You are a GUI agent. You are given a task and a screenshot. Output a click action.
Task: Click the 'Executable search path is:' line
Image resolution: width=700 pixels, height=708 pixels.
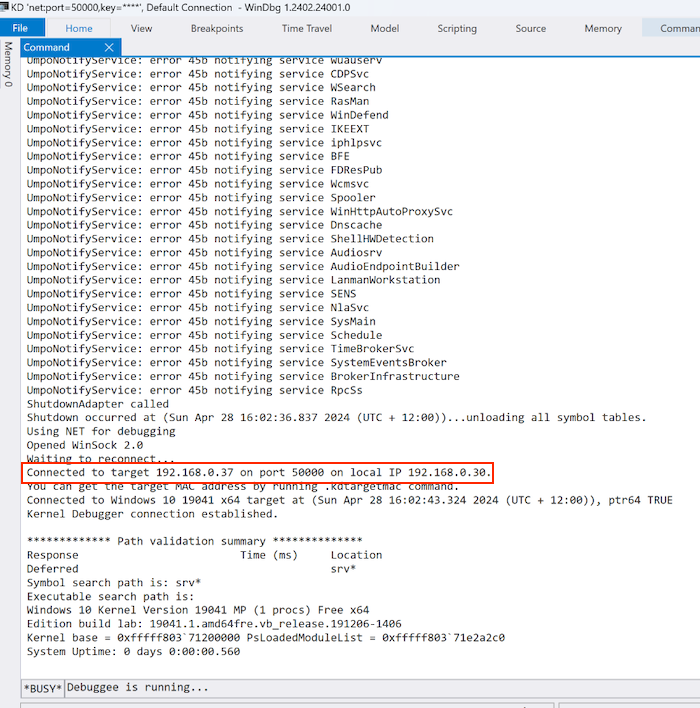[x=110, y=596]
